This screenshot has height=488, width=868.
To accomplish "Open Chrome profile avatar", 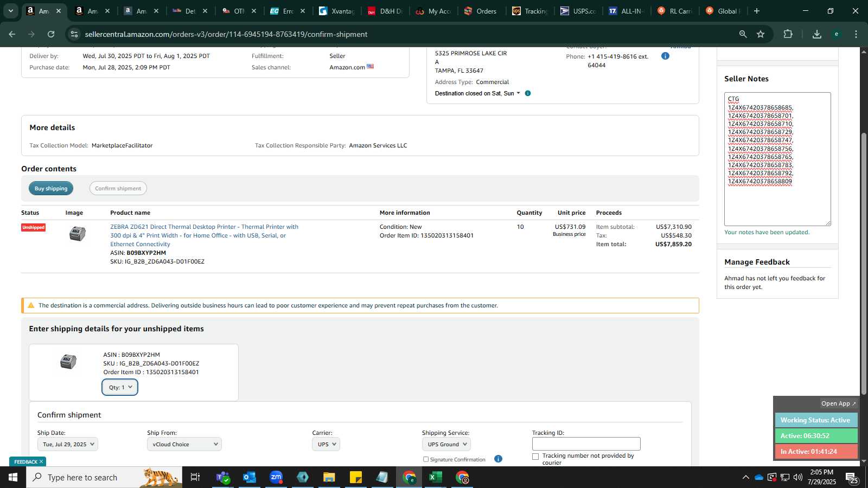I will tap(837, 34).
